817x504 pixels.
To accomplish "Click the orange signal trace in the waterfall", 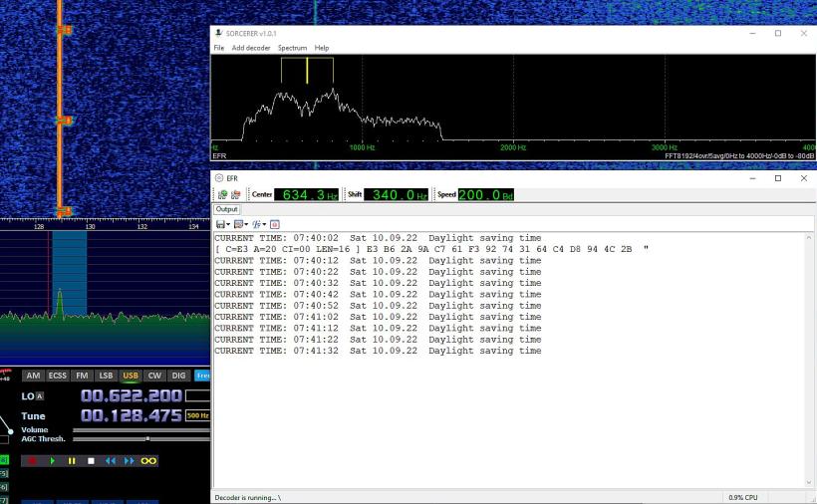I will 60,109.
